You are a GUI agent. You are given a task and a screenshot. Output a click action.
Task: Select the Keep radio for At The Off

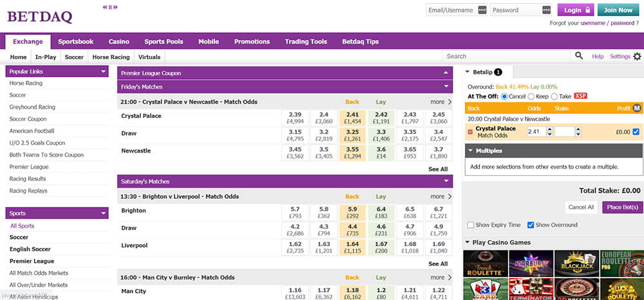pyautogui.click(x=531, y=97)
